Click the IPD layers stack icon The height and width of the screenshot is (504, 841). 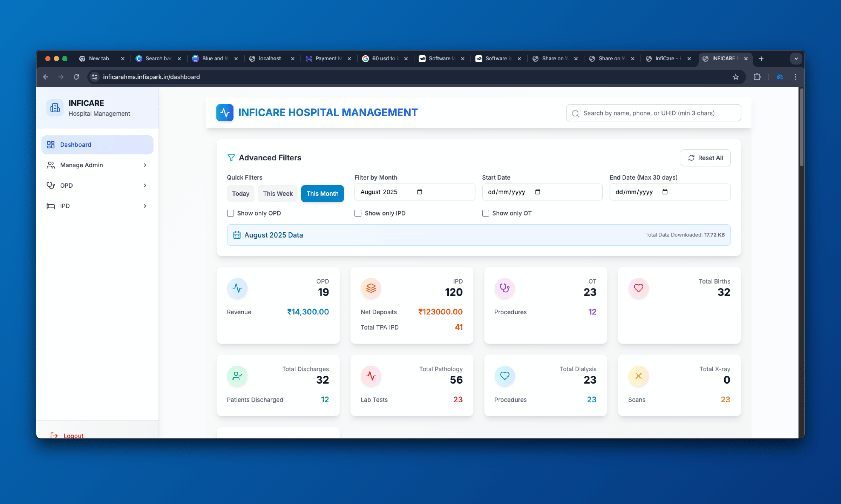[371, 288]
